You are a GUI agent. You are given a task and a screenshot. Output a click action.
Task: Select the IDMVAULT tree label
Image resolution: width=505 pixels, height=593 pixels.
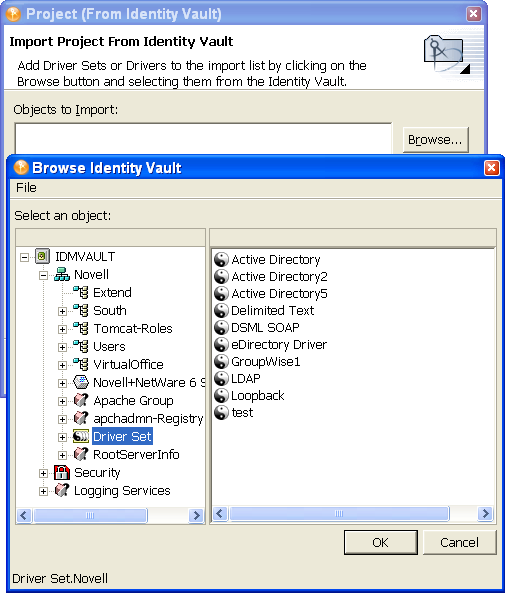click(85, 257)
